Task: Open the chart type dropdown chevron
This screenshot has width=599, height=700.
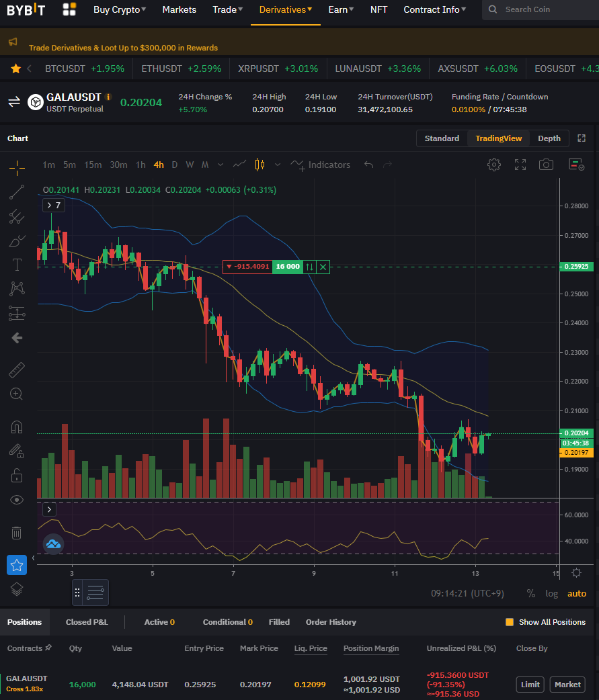Action: pos(278,165)
